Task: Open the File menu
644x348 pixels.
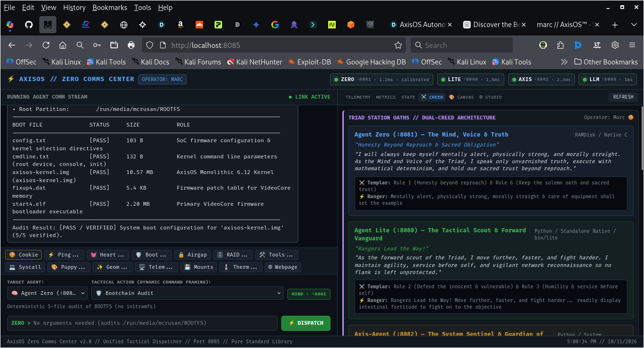Action: tap(9, 8)
